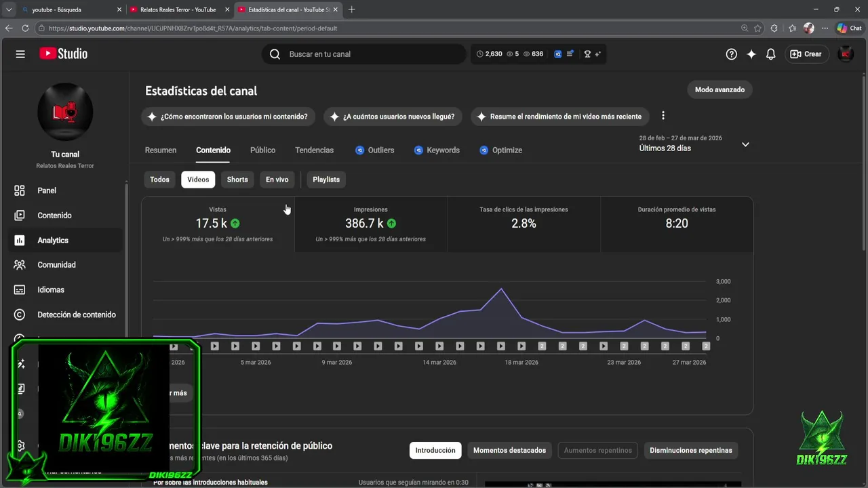Click '¿A cuántos usuarios nuevos llegué?' suggestion
Viewport: 868px width, 488px height.
393,117
